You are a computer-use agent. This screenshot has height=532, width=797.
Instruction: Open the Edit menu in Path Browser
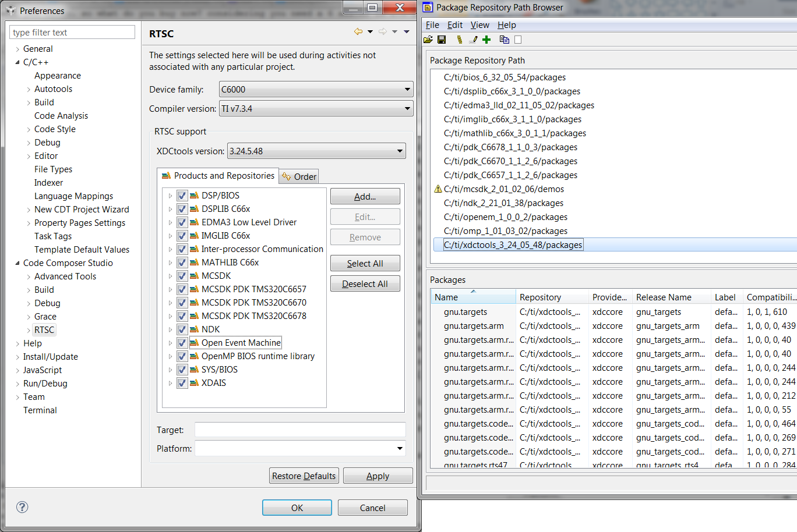click(x=455, y=25)
